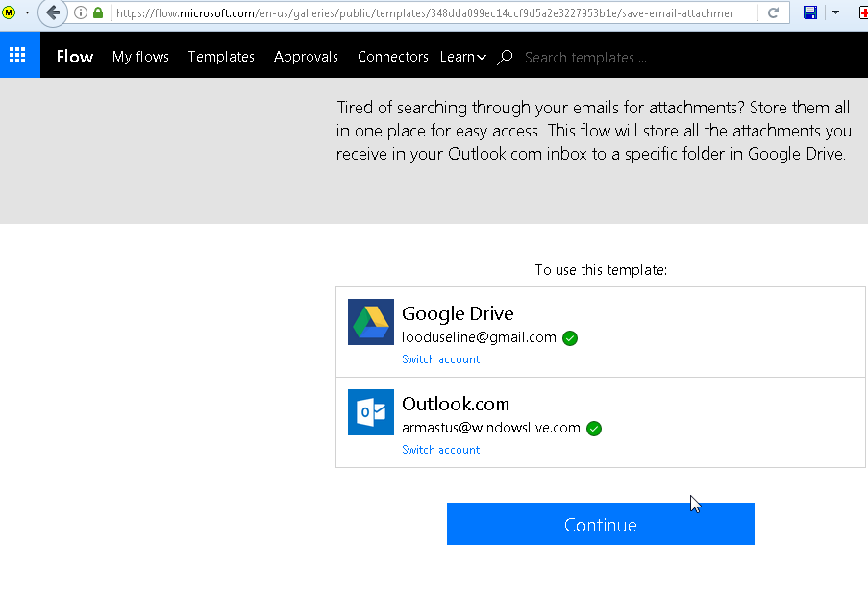This screenshot has width=868, height=593.
Task: Click green checkmark next to armastus@windowslive.com
Action: (594, 429)
